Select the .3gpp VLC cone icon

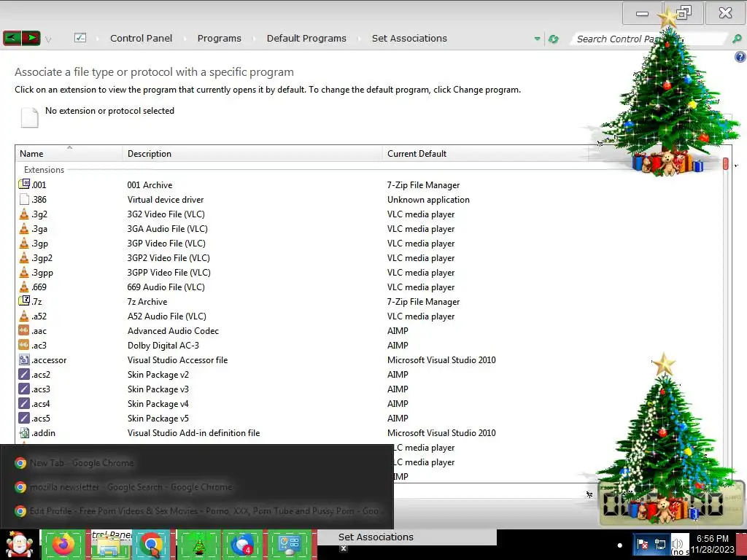pyautogui.click(x=24, y=273)
